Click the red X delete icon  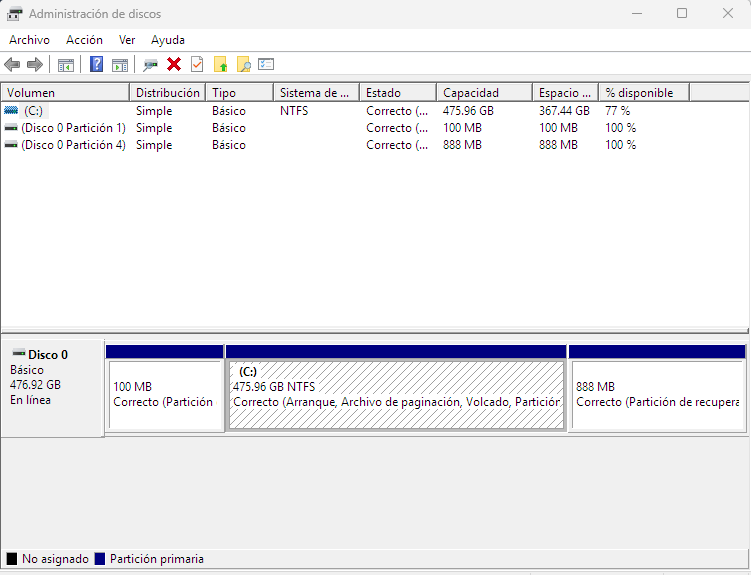click(x=174, y=65)
